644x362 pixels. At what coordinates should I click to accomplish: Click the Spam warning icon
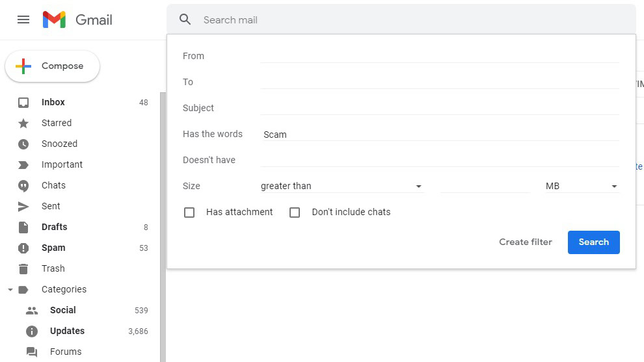tap(23, 248)
